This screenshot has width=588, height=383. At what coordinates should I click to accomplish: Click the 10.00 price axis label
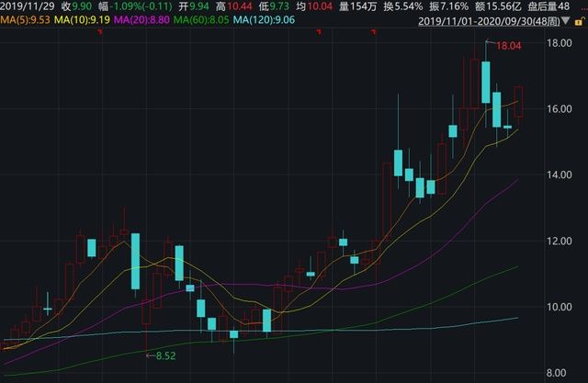click(560, 307)
